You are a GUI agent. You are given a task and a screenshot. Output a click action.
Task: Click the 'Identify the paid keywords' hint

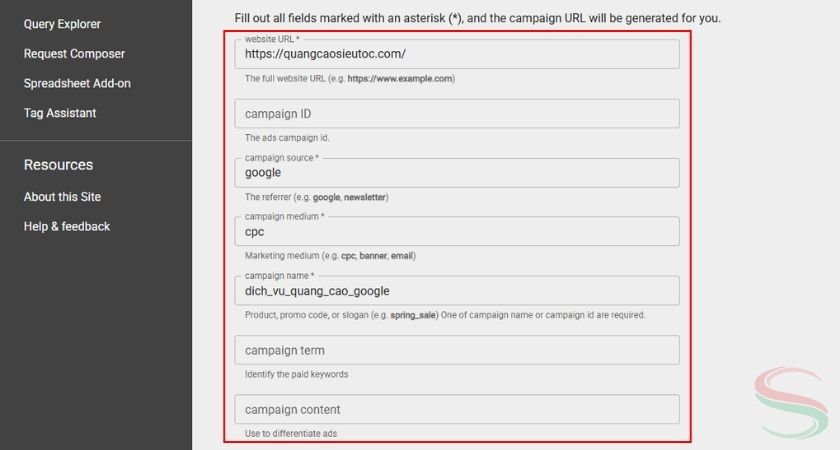296,374
